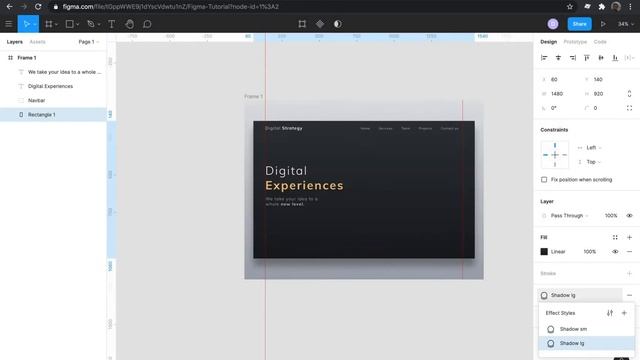Open Pen tool options arrow
This screenshot has width=640, height=360.
pos(99,24)
